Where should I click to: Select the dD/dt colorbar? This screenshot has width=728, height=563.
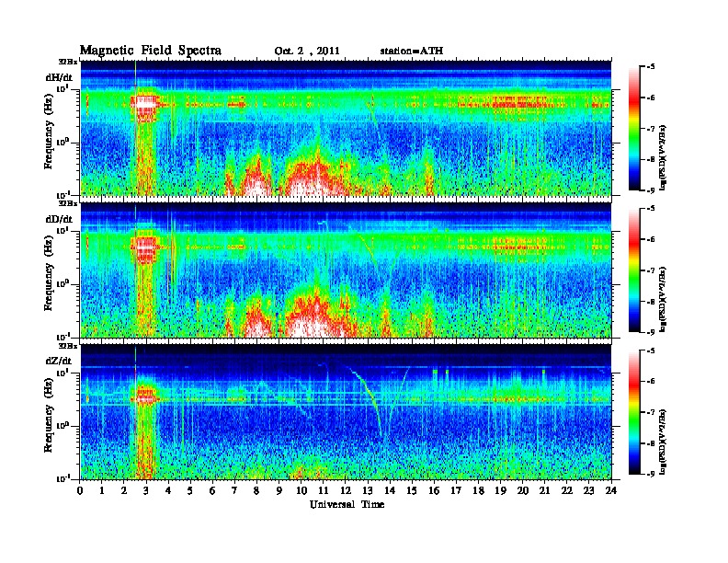pos(634,270)
